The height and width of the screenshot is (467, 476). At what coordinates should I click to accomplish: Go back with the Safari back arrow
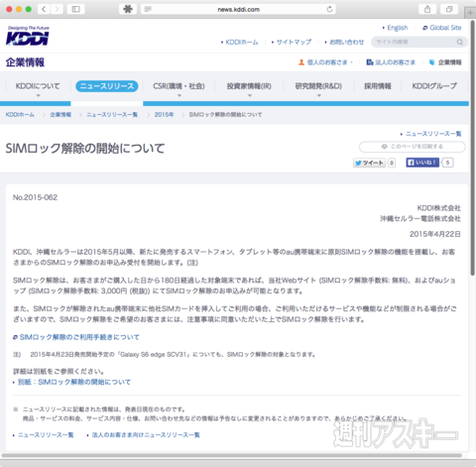44,9
